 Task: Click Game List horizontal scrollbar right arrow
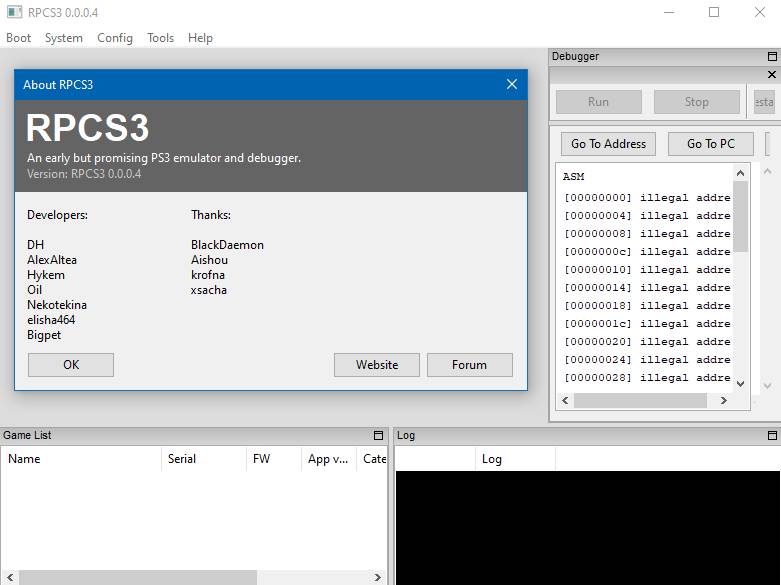[x=378, y=577]
